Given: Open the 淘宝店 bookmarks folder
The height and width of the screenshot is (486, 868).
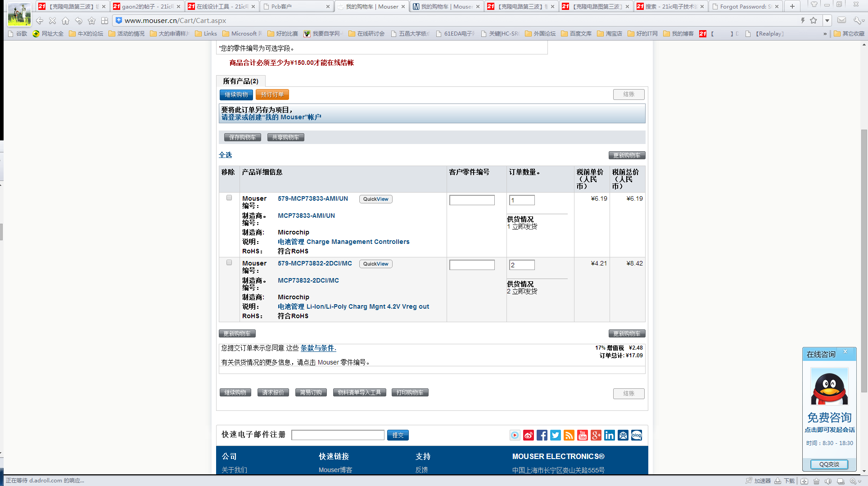Looking at the screenshot, I should (x=610, y=34).
